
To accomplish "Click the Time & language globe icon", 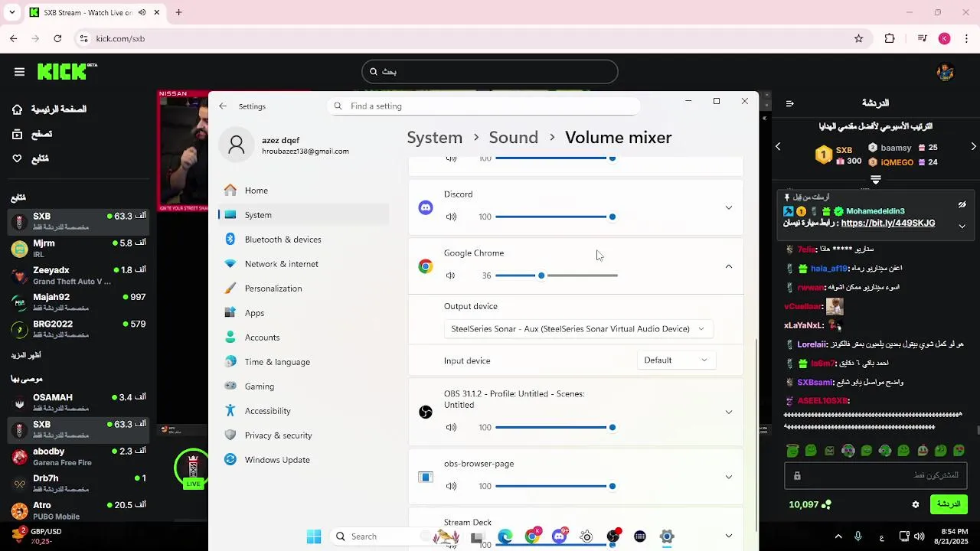I will coord(230,362).
